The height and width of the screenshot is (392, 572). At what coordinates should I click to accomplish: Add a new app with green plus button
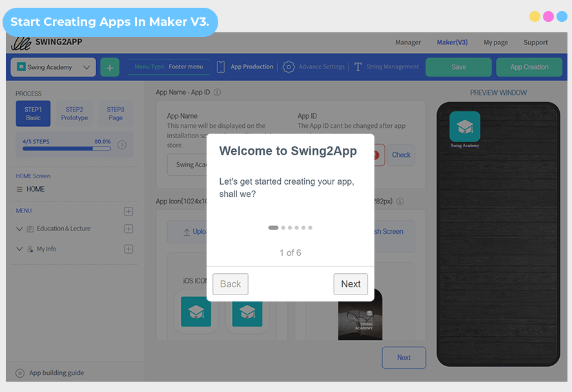click(x=110, y=68)
